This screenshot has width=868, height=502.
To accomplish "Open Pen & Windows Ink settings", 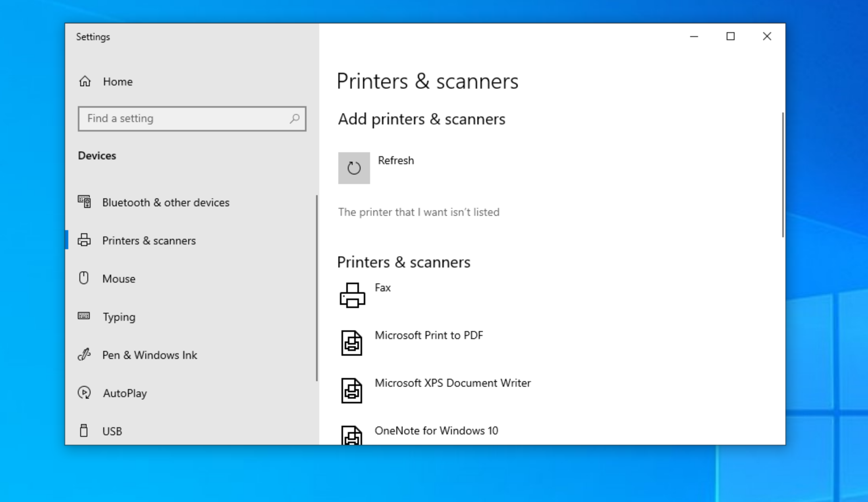I will click(x=149, y=355).
